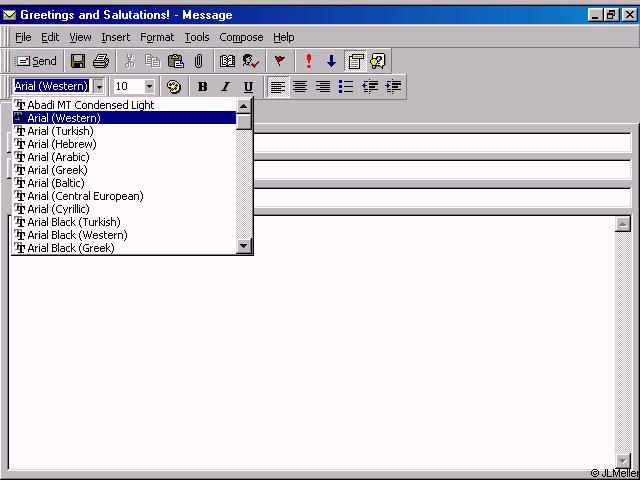This screenshot has width=640, height=480.
Task: Click the font list scrollbar thumb
Action: click(244, 122)
